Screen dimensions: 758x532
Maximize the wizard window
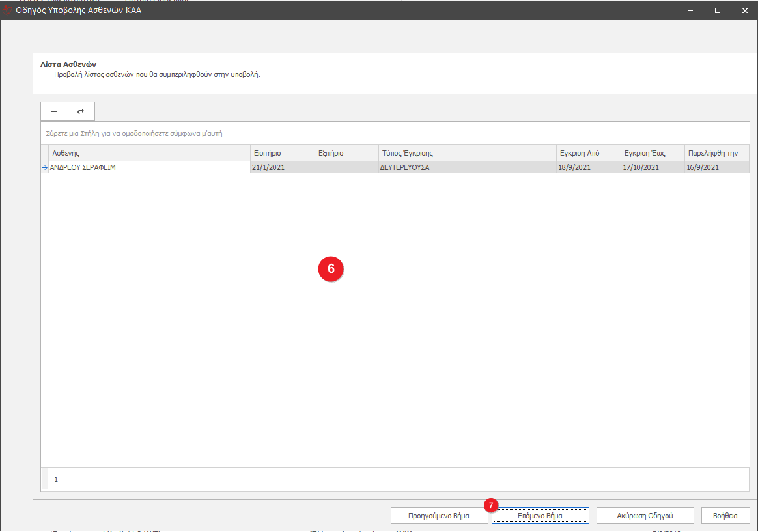click(x=718, y=10)
